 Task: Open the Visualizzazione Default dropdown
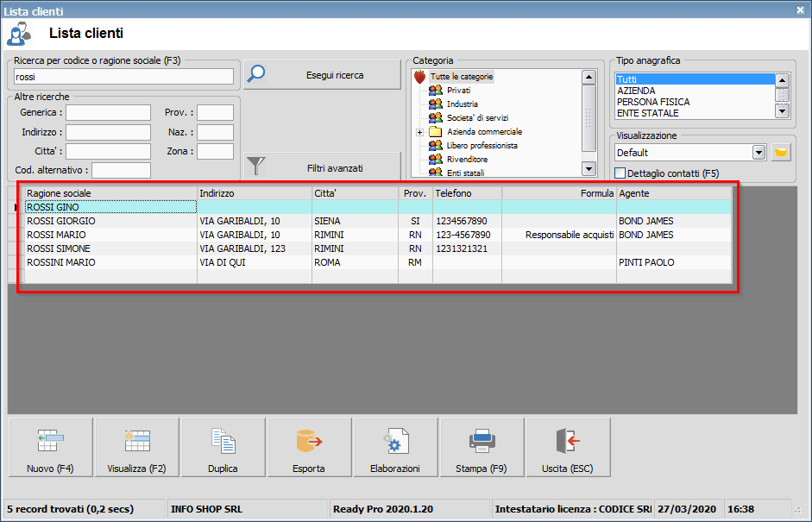coord(758,152)
